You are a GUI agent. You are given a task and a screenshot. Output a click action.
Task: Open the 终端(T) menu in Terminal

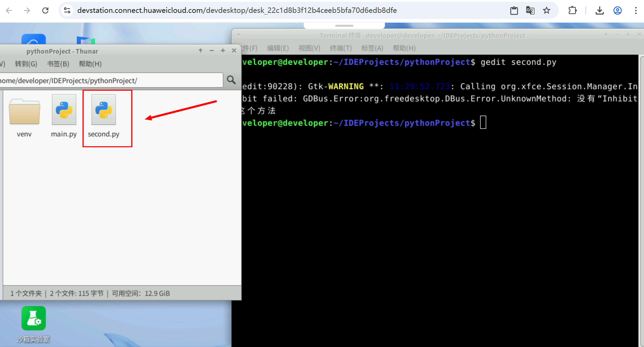coord(341,48)
